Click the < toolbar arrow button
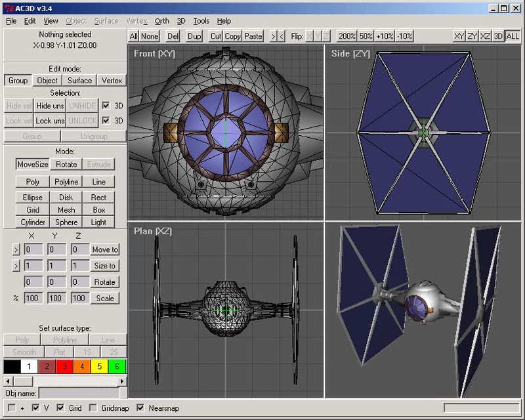The width and height of the screenshot is (525, 420). 282,36
